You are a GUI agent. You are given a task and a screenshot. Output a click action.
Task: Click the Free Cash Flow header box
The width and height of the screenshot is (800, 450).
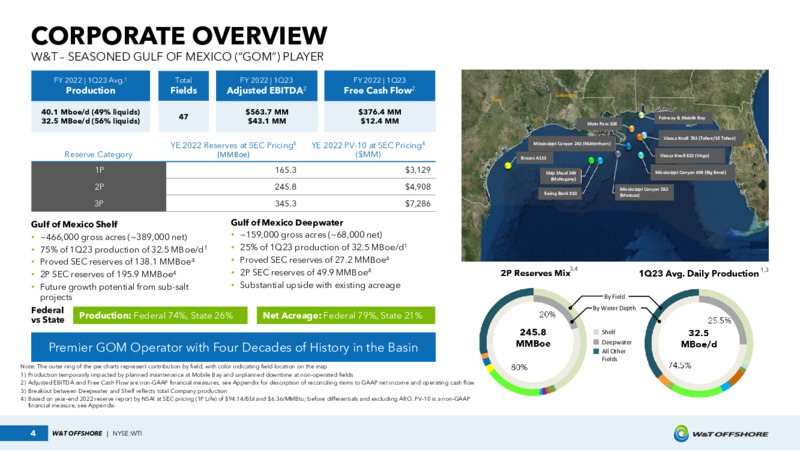point(380,86)
